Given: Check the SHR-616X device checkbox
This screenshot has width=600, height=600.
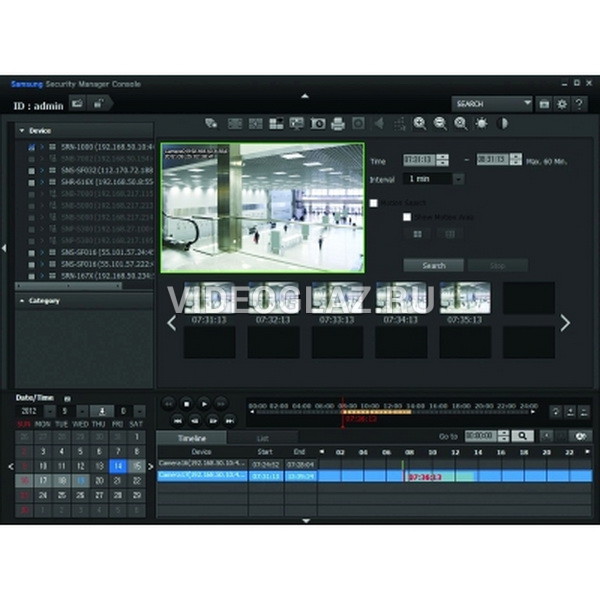Looking at the screenshot, I should point(31,183).
